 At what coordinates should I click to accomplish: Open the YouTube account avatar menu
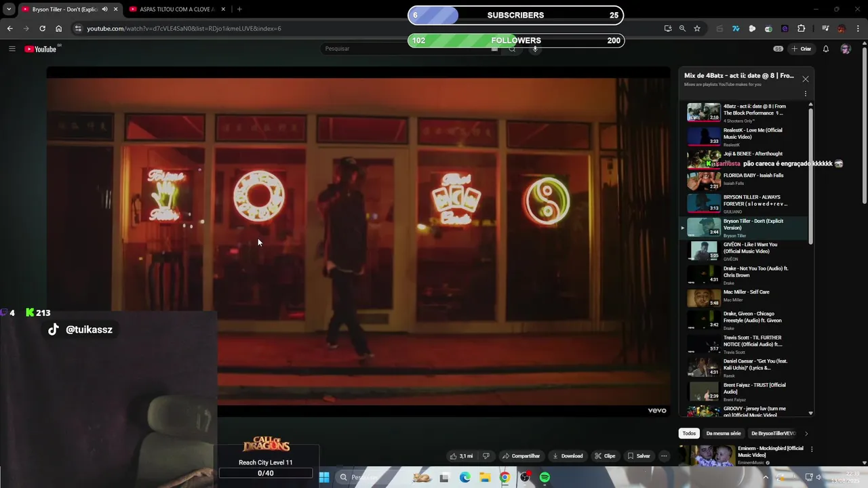click(846, 49)
